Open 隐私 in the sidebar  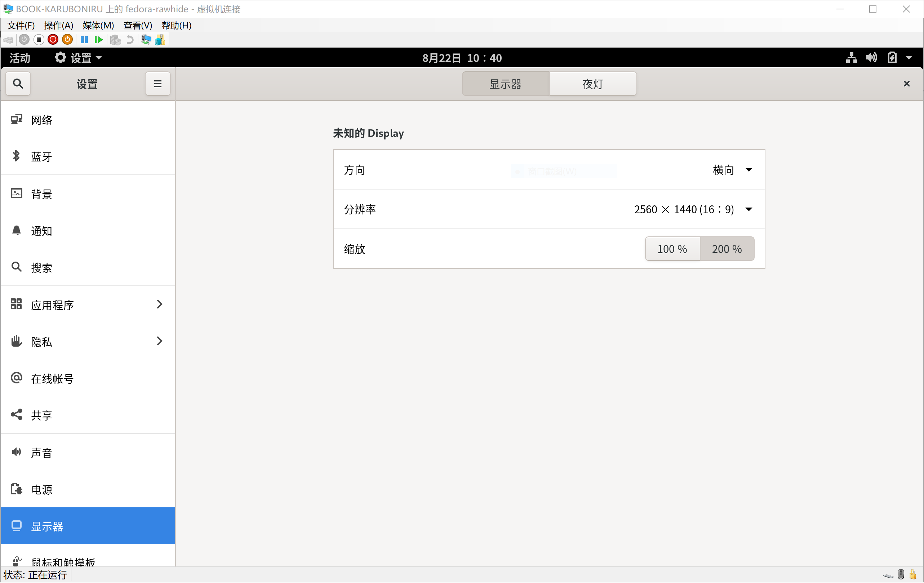tap(88, 341)
